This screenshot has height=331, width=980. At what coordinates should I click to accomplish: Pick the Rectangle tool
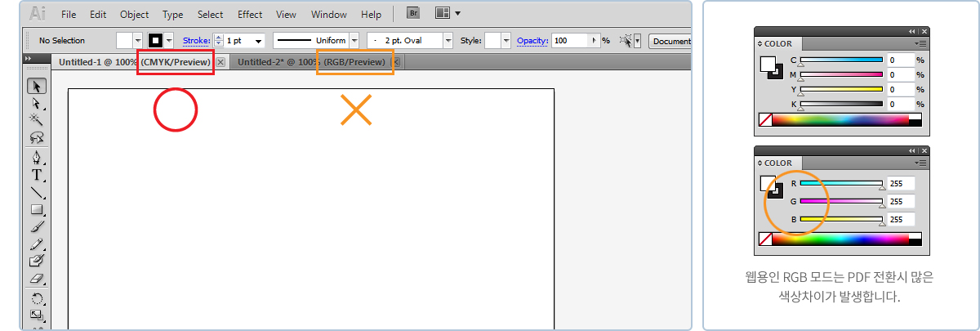37,210
